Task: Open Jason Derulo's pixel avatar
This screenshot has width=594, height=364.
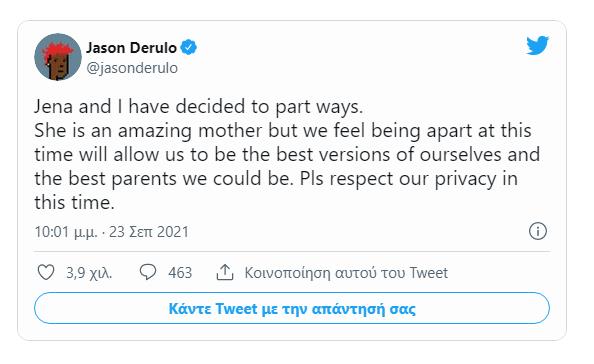Action: click(58, 57)
